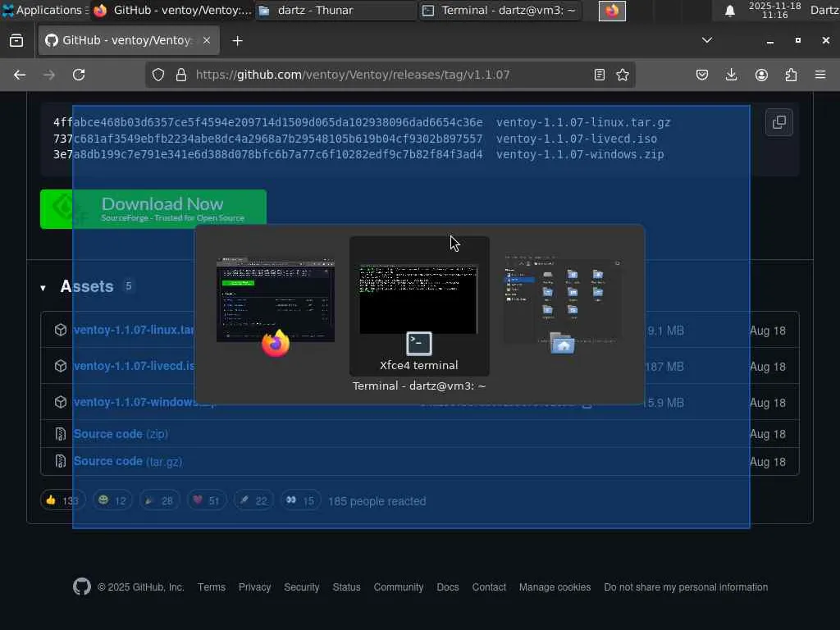
Task: Open the Applications menu in the panel
Action: (x=44, y=10)
